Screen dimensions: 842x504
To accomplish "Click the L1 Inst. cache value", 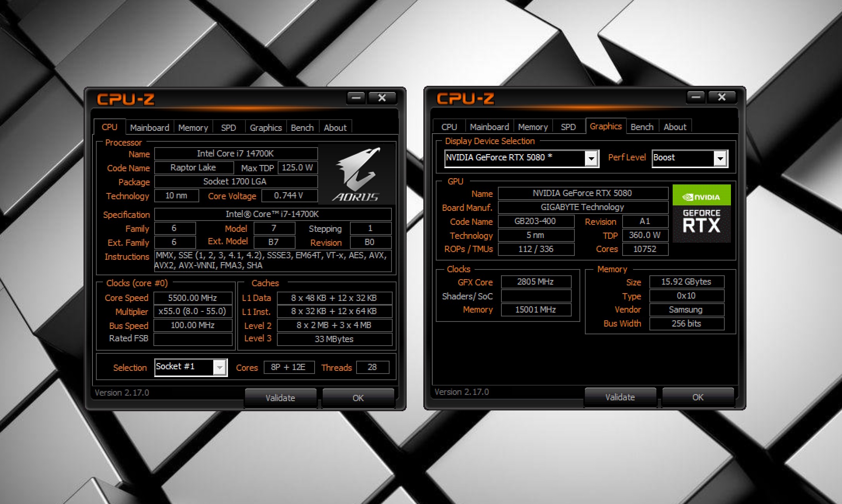I will tap(334, 311).
